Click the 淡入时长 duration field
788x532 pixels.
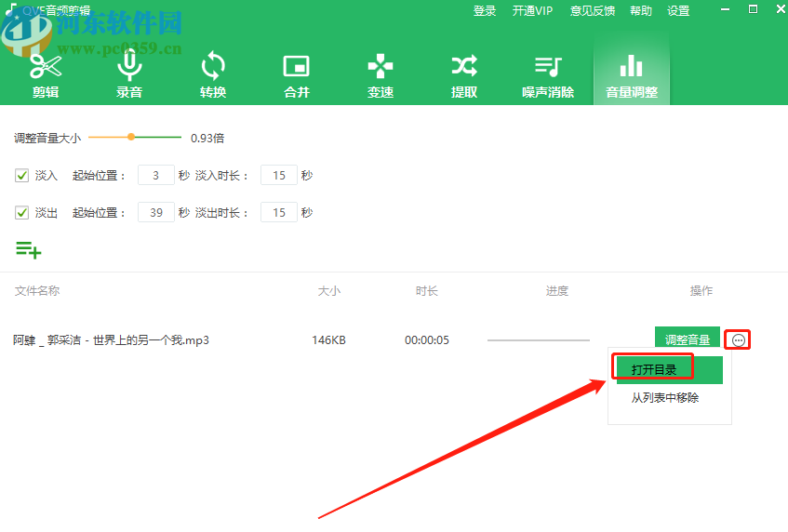pyautogui.click(x=279, y=175)
